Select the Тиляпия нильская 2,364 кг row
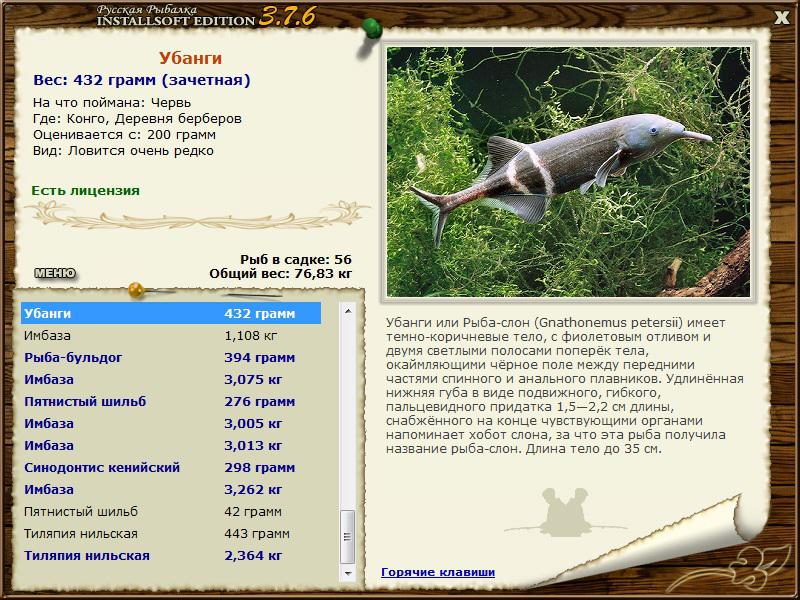The height and width of the screenshot is (600, 800). (x=171, y=555)
